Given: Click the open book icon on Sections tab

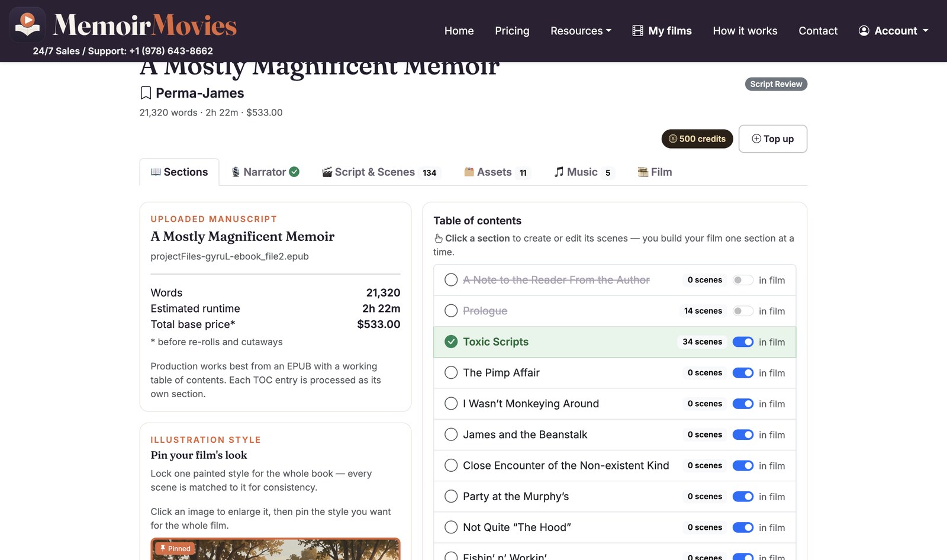Looking at the screenshot, I should [156, 172].
